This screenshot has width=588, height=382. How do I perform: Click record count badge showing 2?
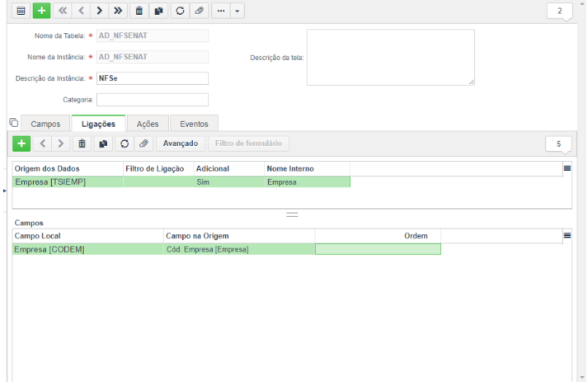[559, 11]
